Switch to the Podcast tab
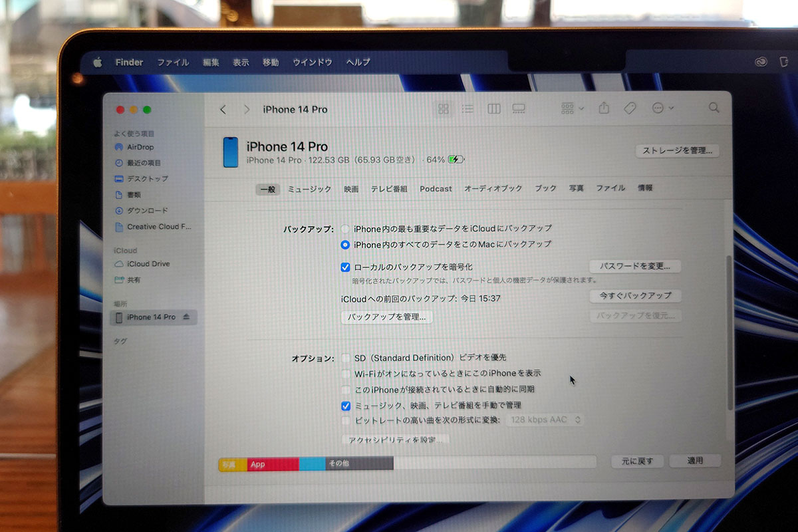This screenshot has width=798, height=532. [436, 189]
